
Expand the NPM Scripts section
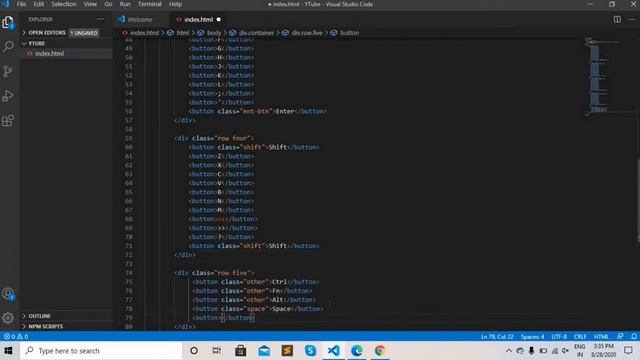(x=65, y=327)
